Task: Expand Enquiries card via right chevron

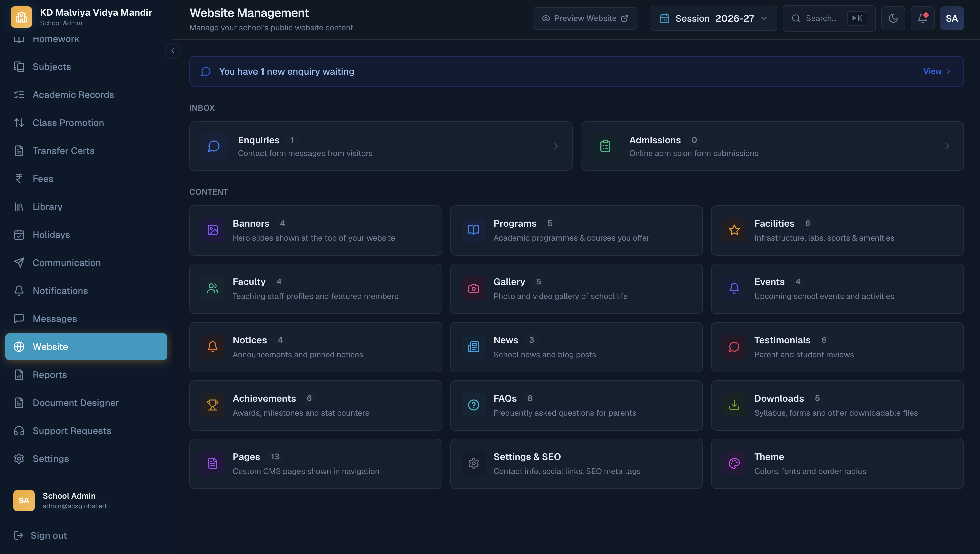Action: pyautogui.click(x=556, y=146)
